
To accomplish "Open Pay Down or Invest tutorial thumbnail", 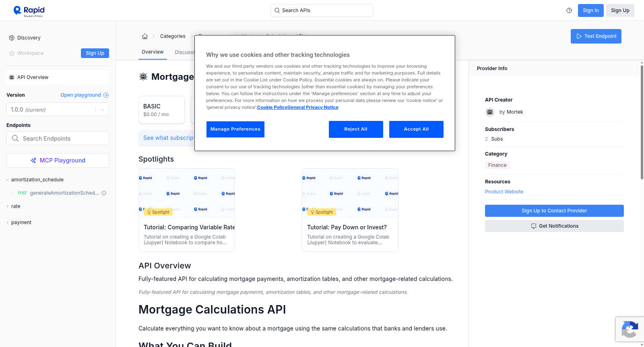I will [x=350, y=193].
